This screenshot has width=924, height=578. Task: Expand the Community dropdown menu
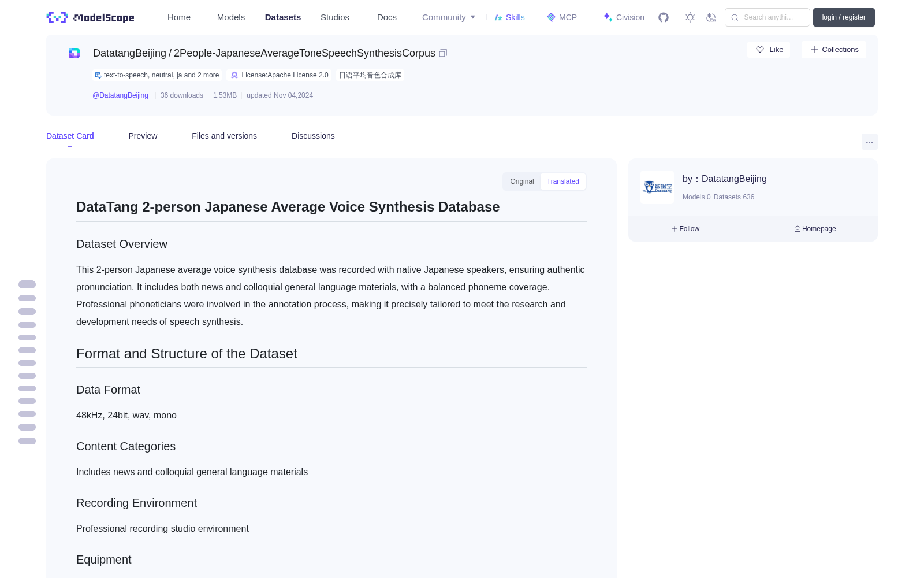coord(449,17)
